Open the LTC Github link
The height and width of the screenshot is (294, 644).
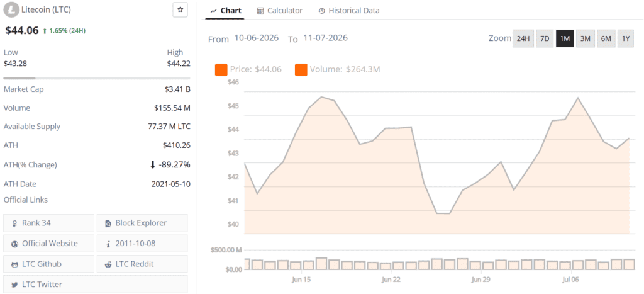(49, 264)
